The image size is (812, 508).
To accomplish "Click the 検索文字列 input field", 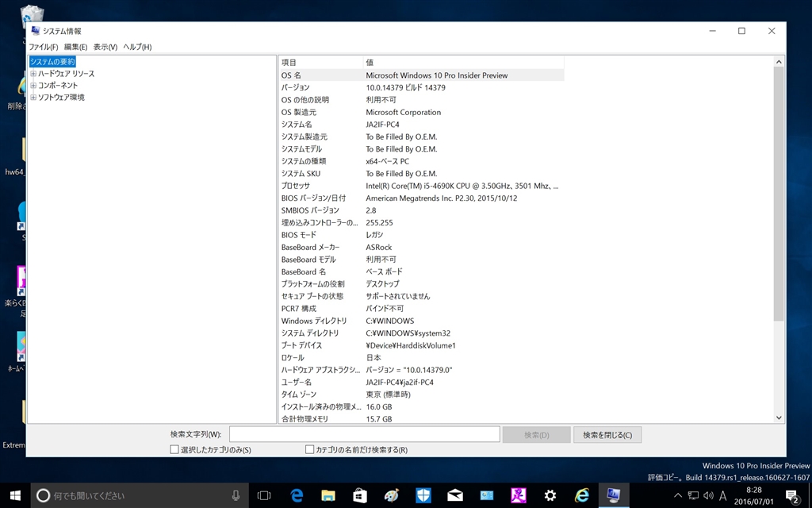I will [x=365, y=434].
